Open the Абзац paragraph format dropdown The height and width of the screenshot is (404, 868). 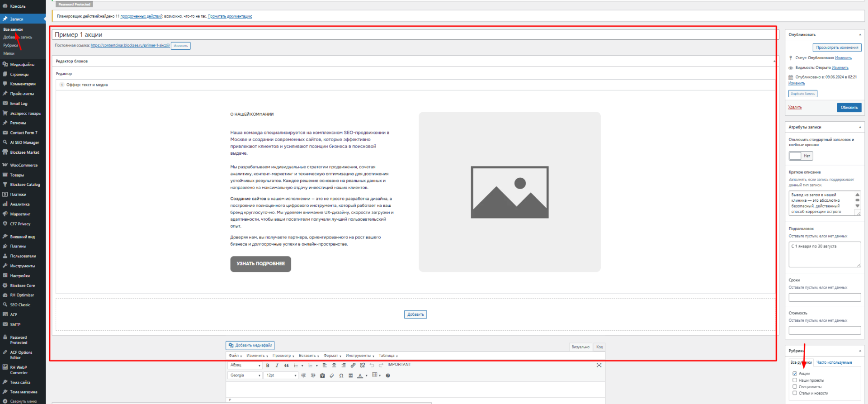tap(245, 366)
